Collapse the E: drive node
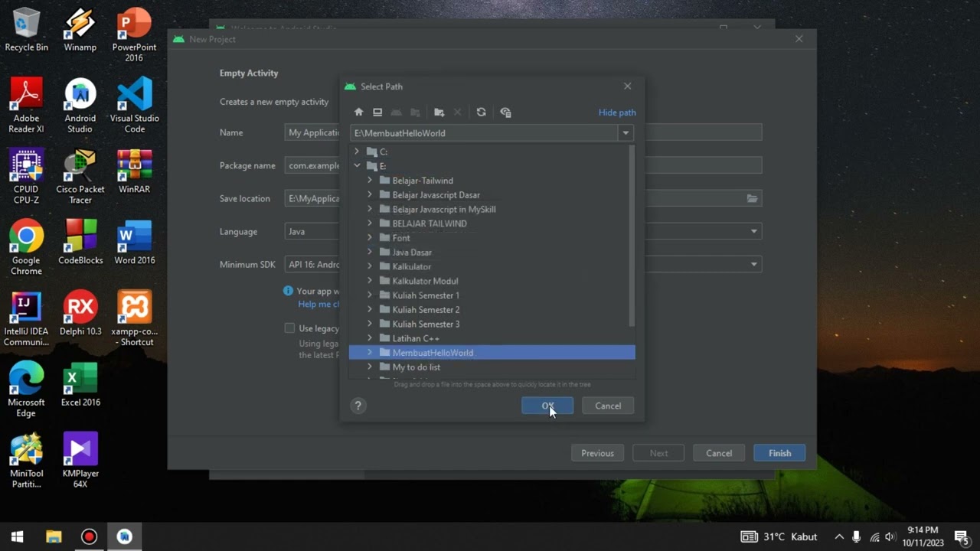The height and width of the screenshot is (551, 980). 357,166
